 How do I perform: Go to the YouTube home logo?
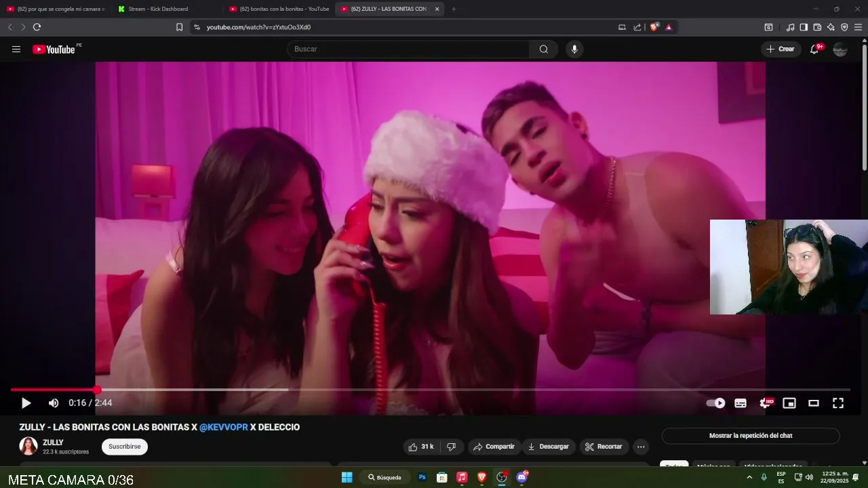(x=54, y=49)
